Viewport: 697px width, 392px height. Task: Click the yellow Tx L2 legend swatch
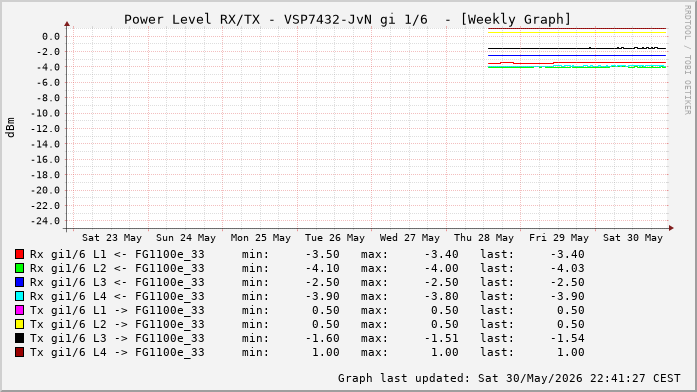tap(19, 324)
